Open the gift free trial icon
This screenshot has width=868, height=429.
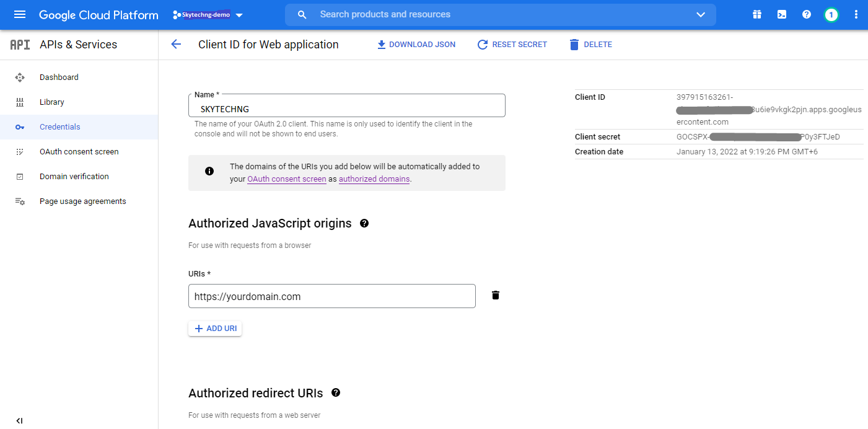[x=757, y=14]
